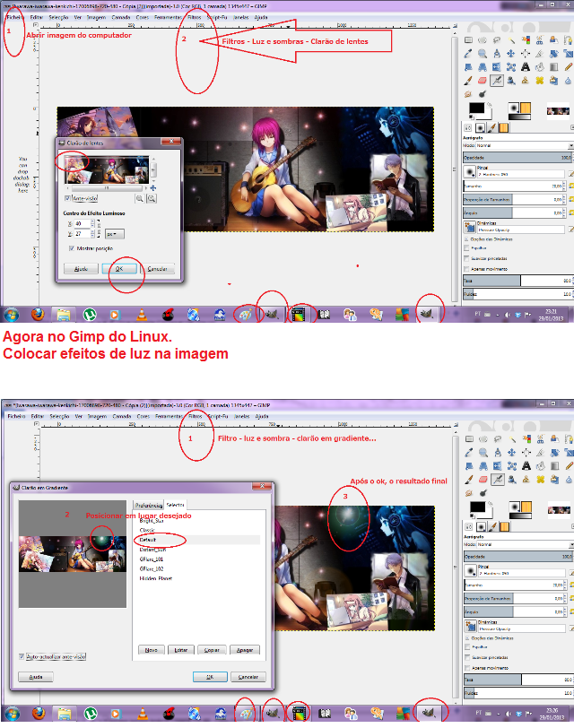Select the Paintbrush tool in top GIMP toolbox
Viewport: 574px width, 728px height.
point(468,81)
